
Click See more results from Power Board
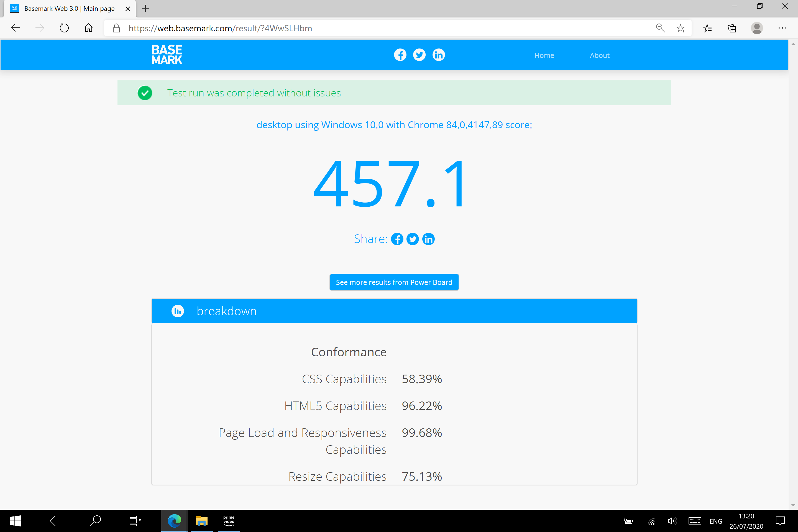[x=394, y=282]
